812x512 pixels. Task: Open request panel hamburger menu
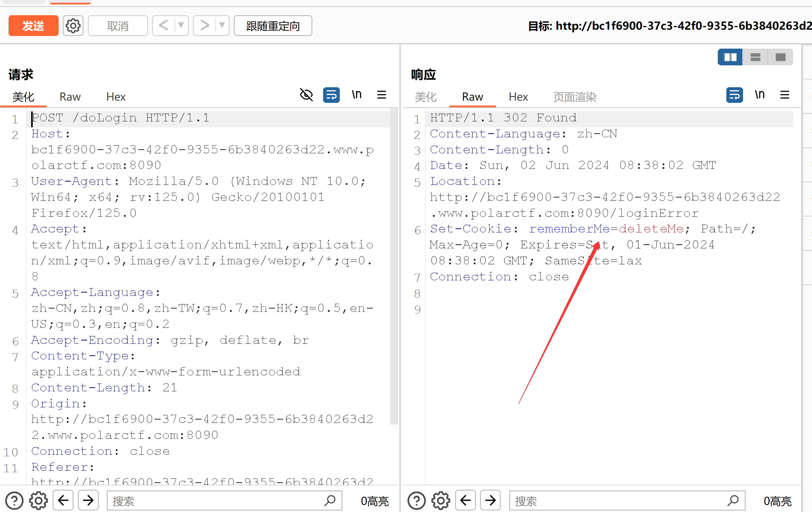pos(382,95)
